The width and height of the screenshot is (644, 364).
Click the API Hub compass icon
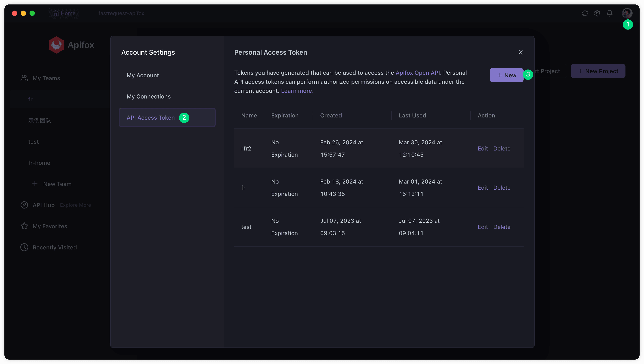tap(24, 205)
